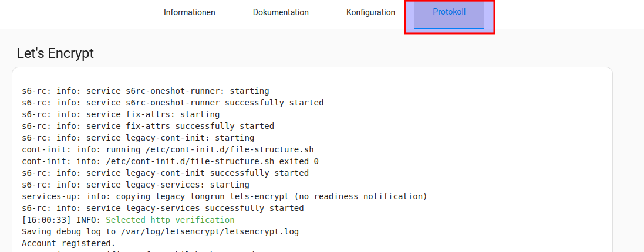Image resolution: width=644 pixels, height=252 pixels.
Task: Click the file-structure.sh exited 0 line
Action: [170, 161]
